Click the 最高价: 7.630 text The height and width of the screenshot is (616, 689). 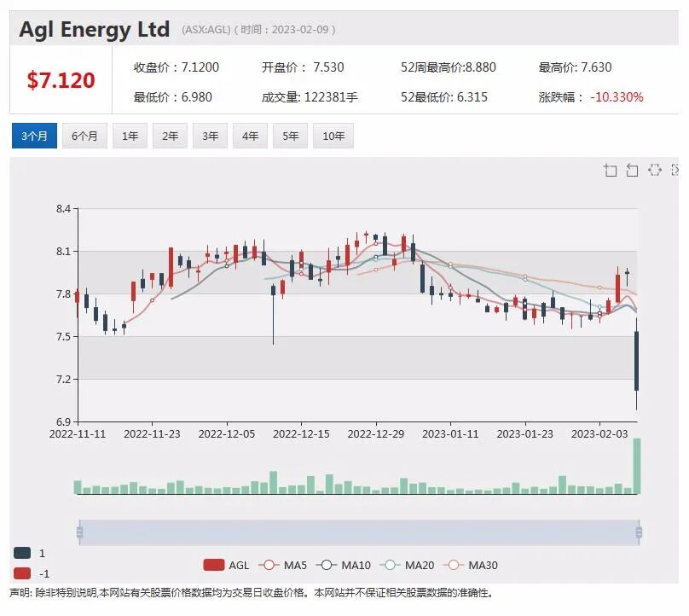point(575,67)
